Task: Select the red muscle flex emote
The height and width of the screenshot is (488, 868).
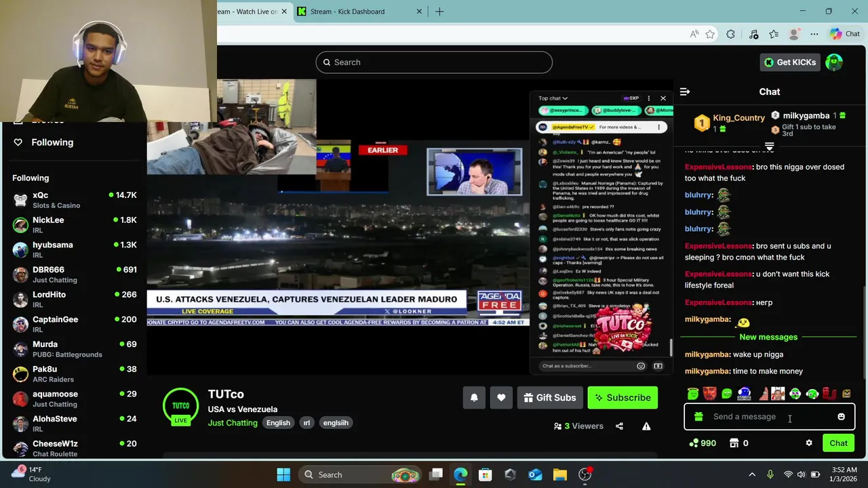Action: pyautogui.click(x=829, y=394)
